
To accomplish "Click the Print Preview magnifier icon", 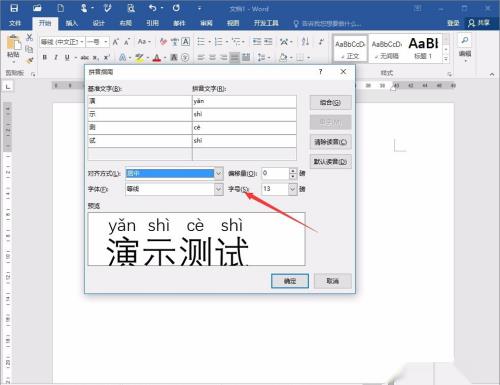I will 131,8.
